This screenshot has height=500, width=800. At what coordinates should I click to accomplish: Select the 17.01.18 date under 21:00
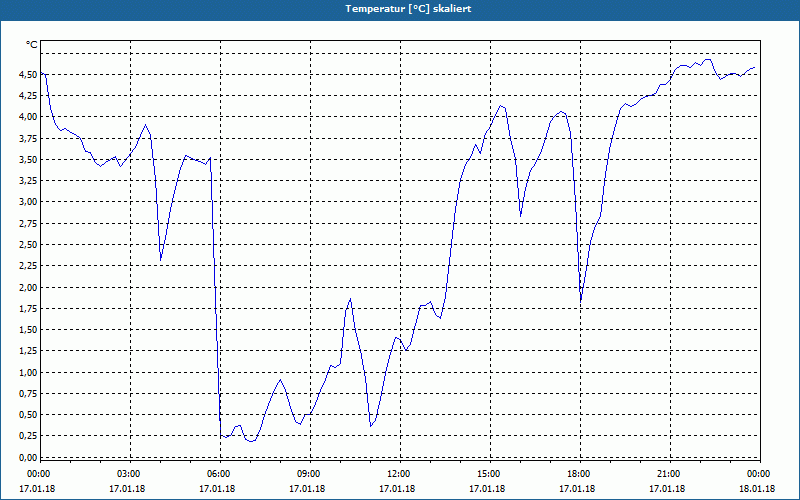click(x=667, y=489)
